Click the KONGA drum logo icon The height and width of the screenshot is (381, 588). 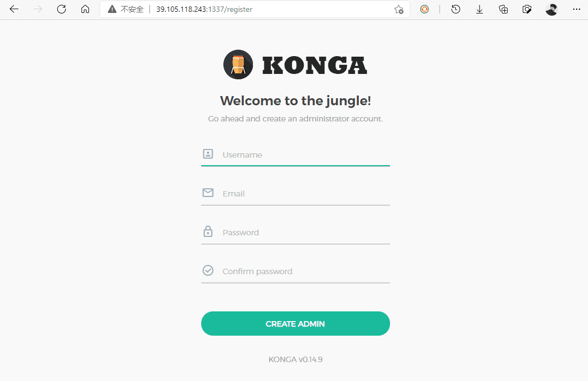point(238,64)
